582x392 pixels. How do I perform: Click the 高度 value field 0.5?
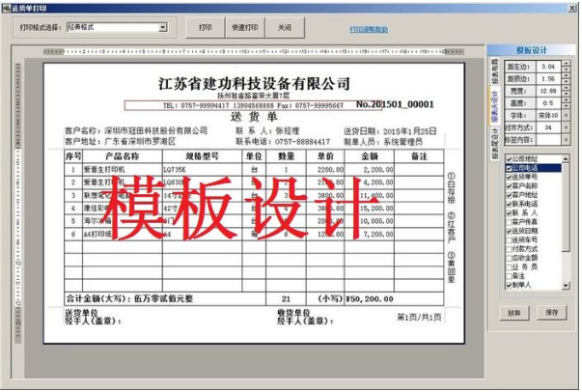tap(548, 103)
